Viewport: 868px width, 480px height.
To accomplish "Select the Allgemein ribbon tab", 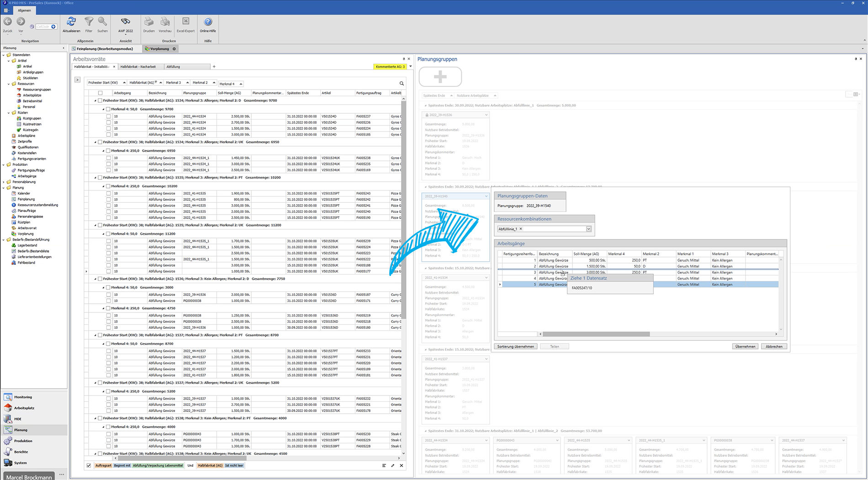I will pos(25,11).
